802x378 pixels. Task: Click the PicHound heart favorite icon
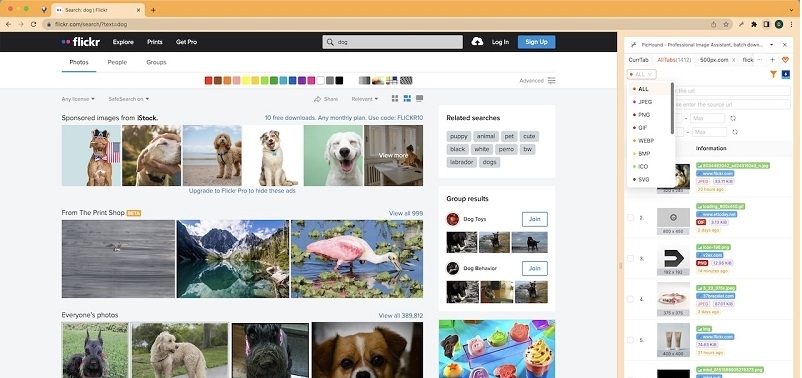(786, 60)
